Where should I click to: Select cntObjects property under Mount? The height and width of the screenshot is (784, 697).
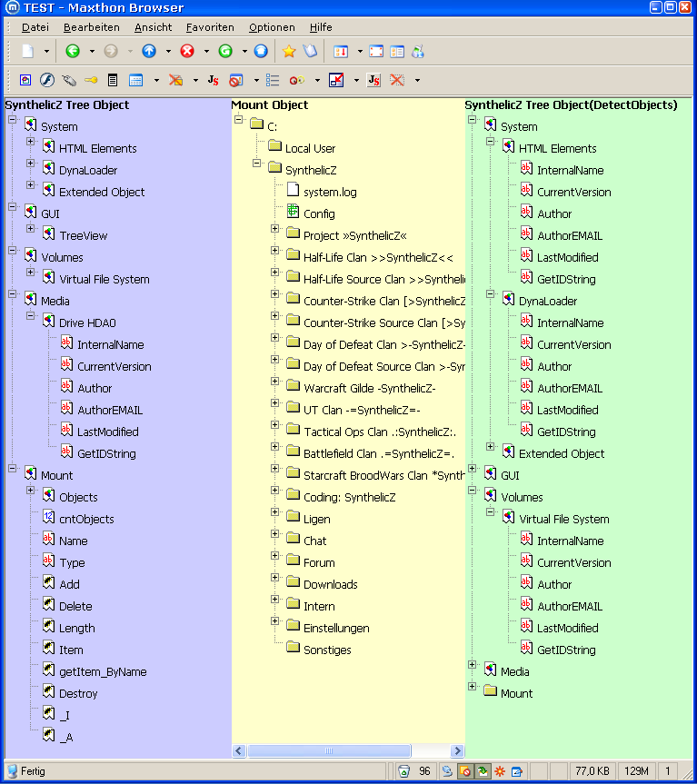coord(86,520)
